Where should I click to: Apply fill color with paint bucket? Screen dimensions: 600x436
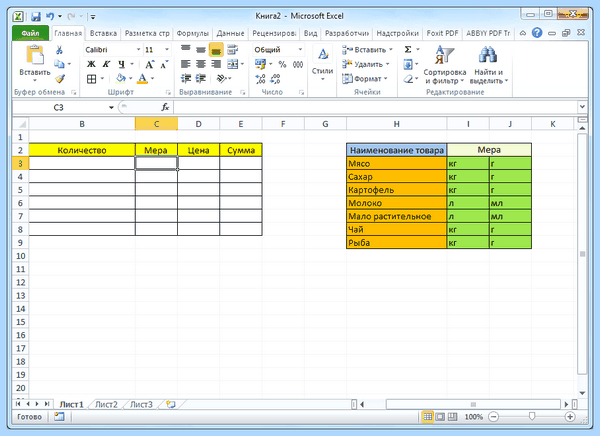(x=121, y=78)
